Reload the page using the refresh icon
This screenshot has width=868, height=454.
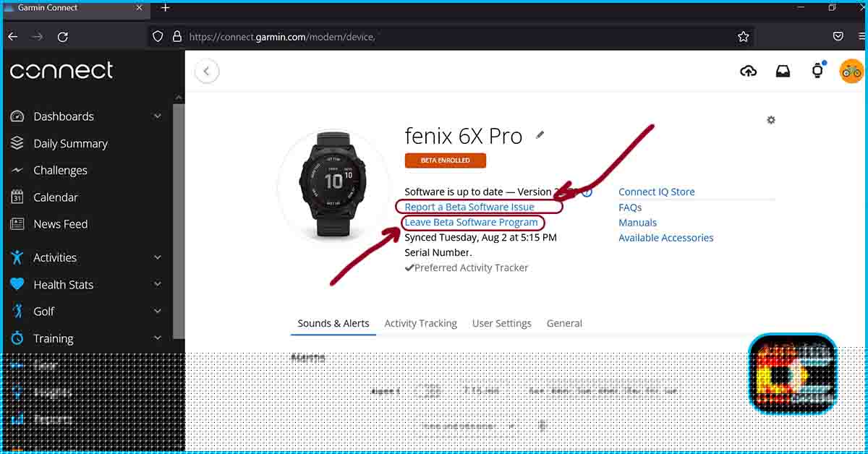62,37
